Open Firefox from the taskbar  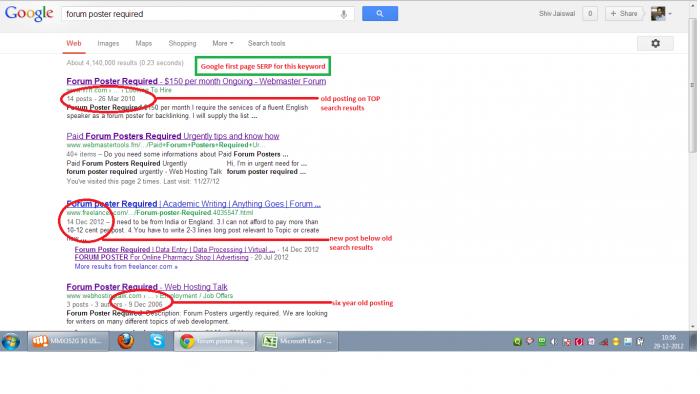click(126, 341)
